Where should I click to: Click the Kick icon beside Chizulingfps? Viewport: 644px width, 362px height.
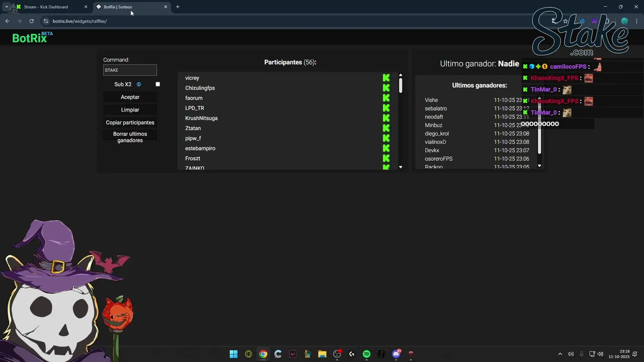point(386,88)
